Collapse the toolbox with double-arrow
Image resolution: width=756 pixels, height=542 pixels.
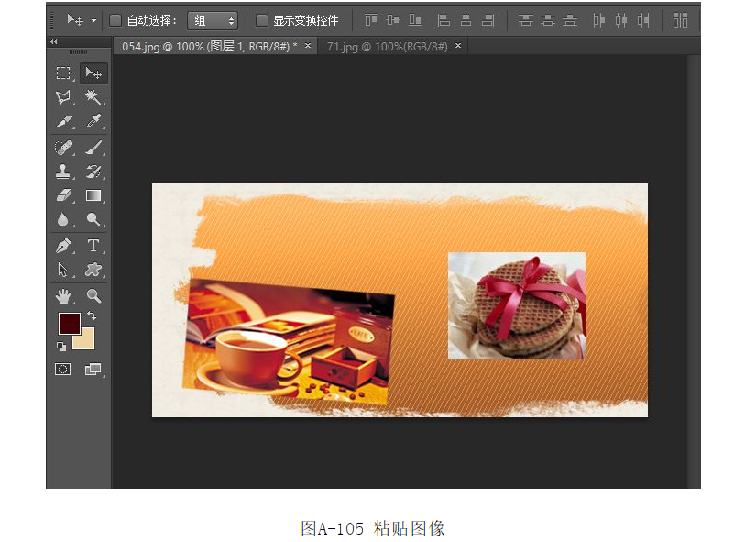(x=53, y=42)
